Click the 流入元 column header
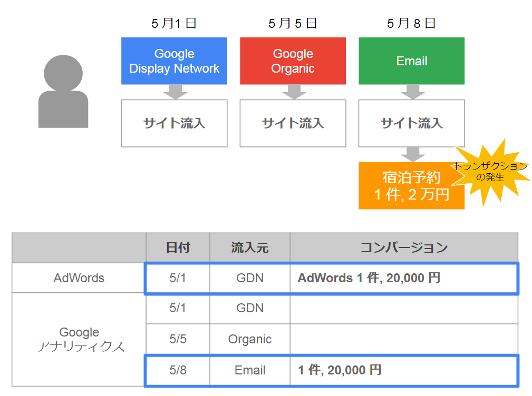 pyautogui.click(x=250, y=247)
